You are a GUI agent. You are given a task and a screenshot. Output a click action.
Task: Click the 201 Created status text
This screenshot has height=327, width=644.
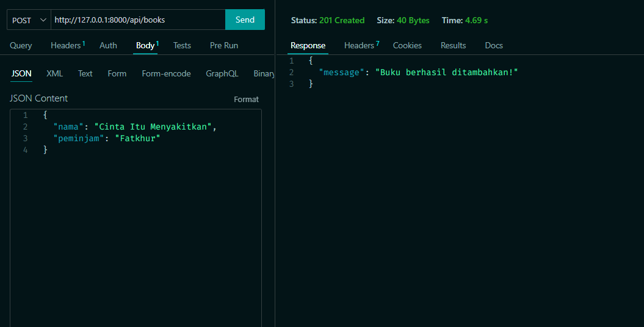[x=342, y=20]
